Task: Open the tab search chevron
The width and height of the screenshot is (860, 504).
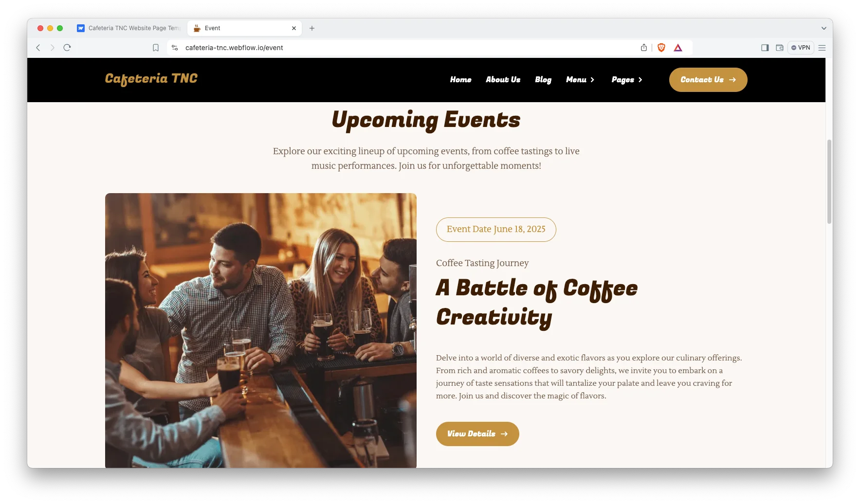Action: point(824,28)
